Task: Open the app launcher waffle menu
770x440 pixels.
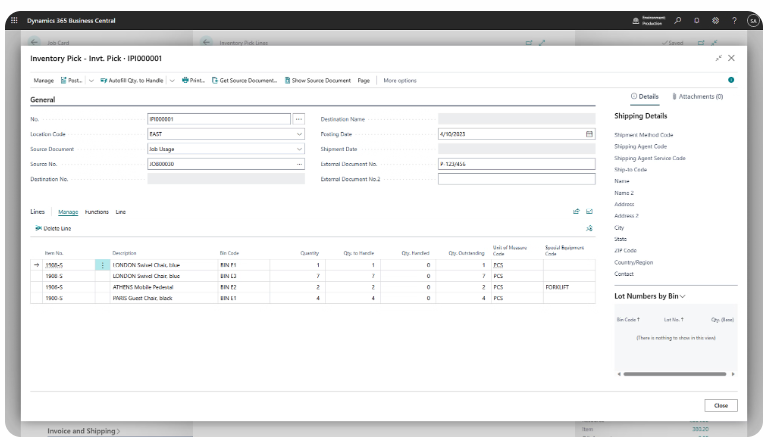Action: point(14,20)
